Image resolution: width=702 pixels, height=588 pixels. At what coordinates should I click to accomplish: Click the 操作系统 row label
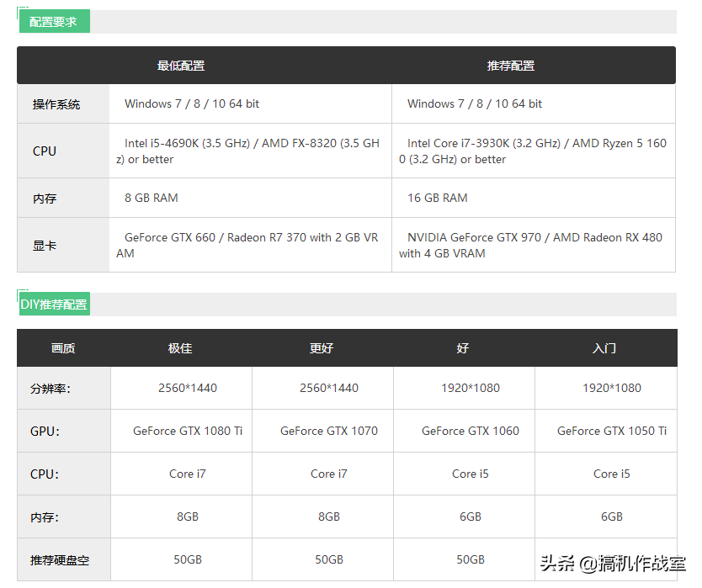[x=56, y=104]
